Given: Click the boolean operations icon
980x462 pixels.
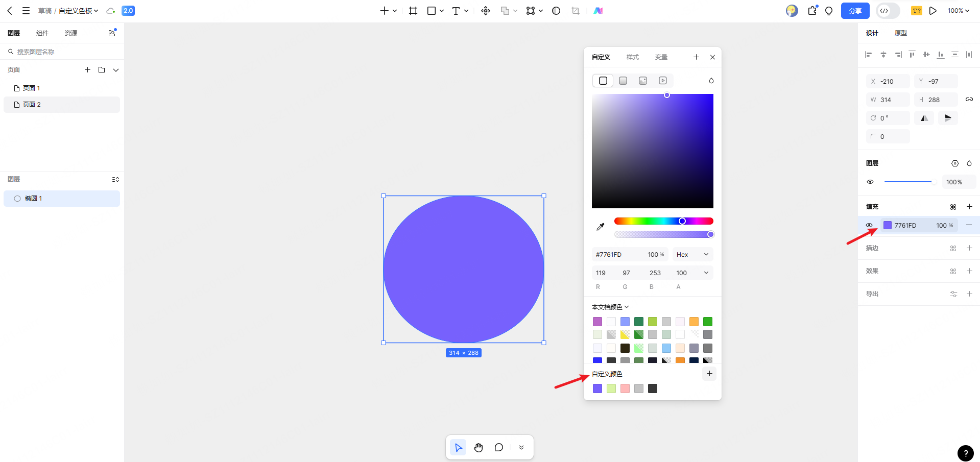Looking at the screenshot, I should [x=505, y=11].
